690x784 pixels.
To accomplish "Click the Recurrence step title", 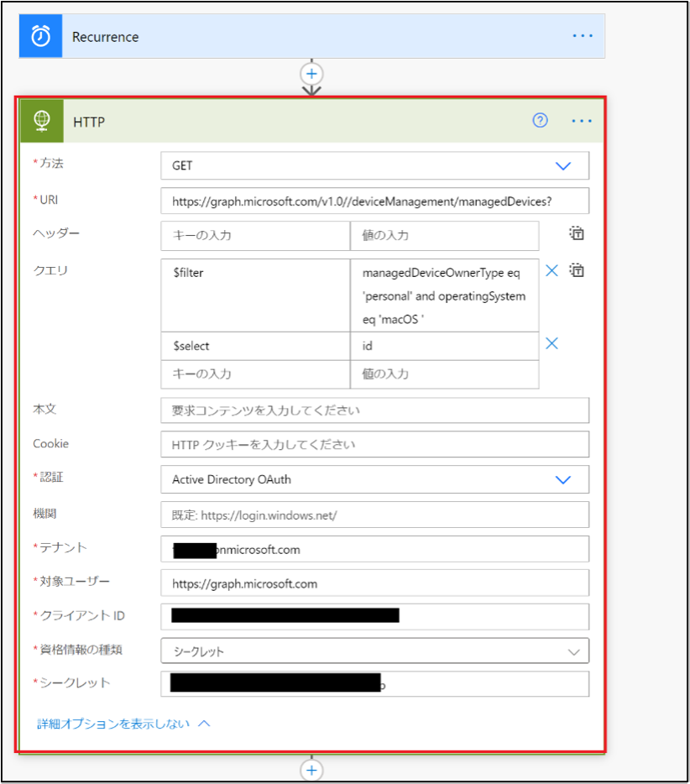I will point(106,37).
